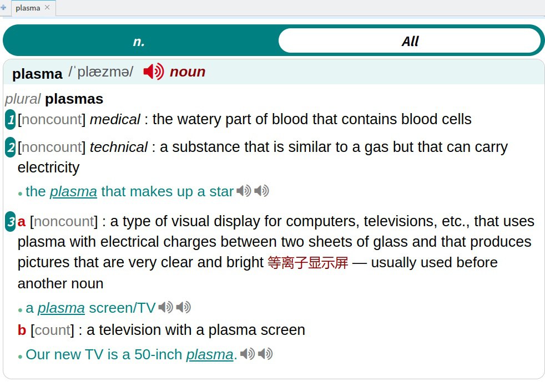This screenshot has width=545, height=392.
Task: Switch to the 'n.' part-of-speech tab
Action: pos(139,41)
